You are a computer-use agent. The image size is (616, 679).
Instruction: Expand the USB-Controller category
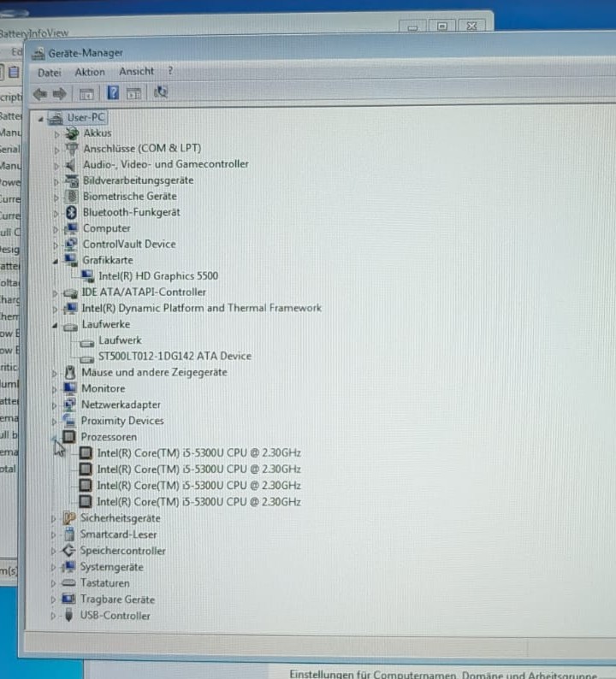53,616
